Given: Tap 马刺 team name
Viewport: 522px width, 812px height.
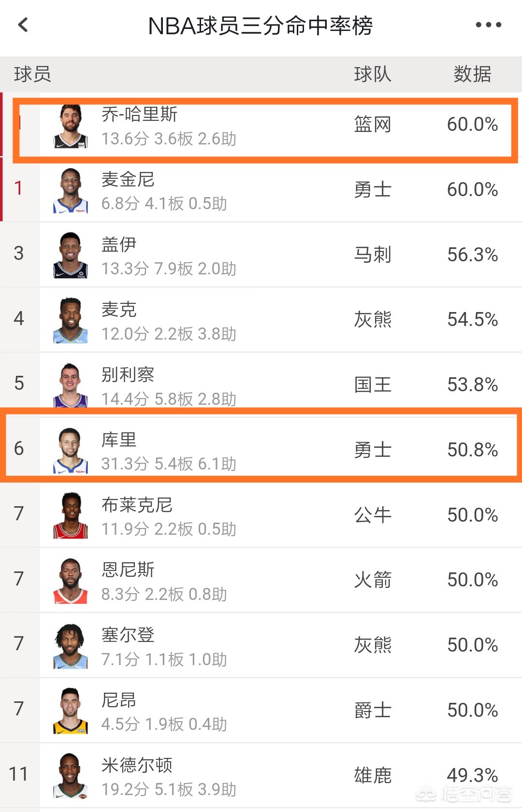Looking at the screenshot, I should (373, 255).
